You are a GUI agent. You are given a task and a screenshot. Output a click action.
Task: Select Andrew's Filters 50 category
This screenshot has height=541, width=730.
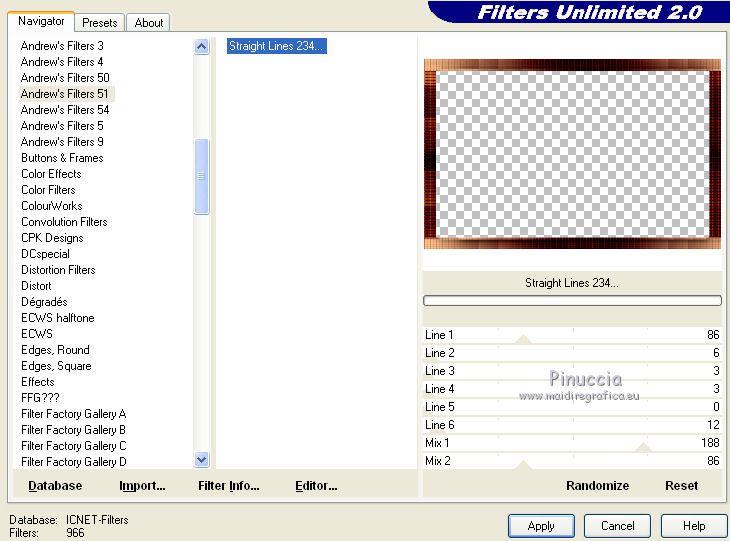65,78
